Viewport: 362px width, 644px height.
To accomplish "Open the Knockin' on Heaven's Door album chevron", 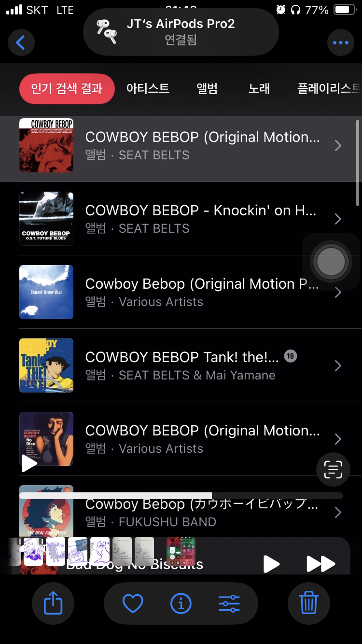I will (x=338, y=219).
